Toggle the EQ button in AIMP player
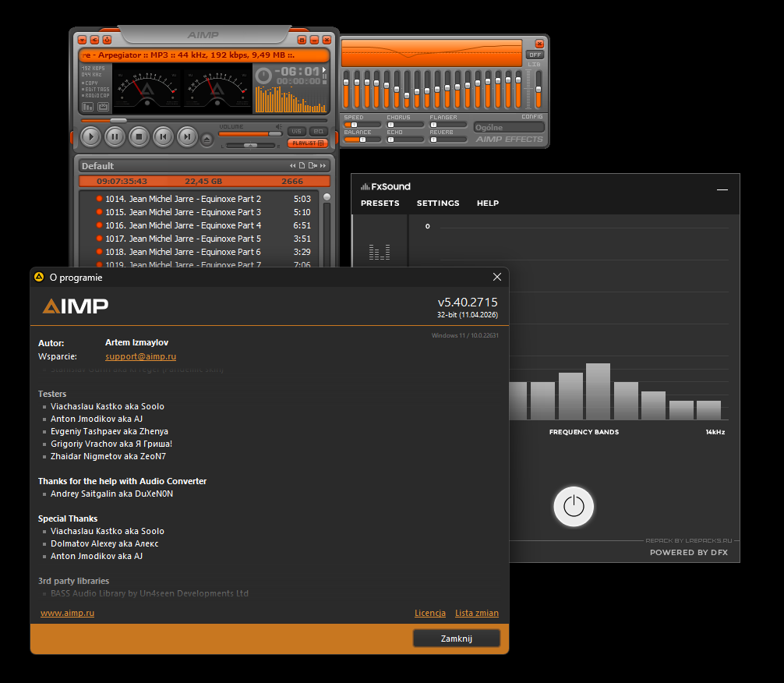 319,132
